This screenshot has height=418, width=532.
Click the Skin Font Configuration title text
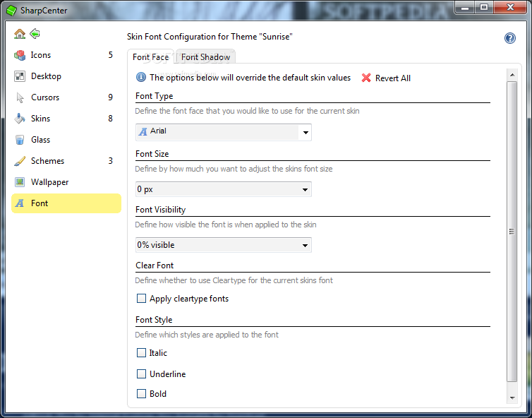click(210, 37)
